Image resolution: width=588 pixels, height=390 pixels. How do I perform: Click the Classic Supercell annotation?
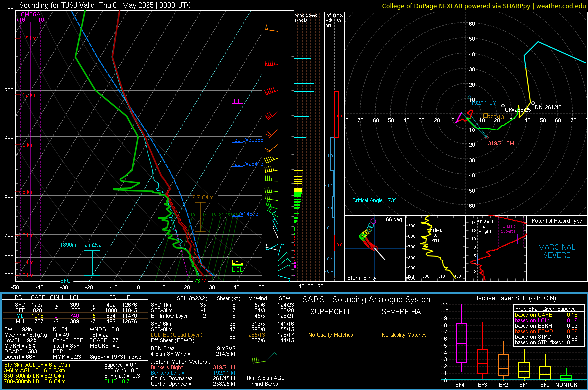tap(509, 229)
